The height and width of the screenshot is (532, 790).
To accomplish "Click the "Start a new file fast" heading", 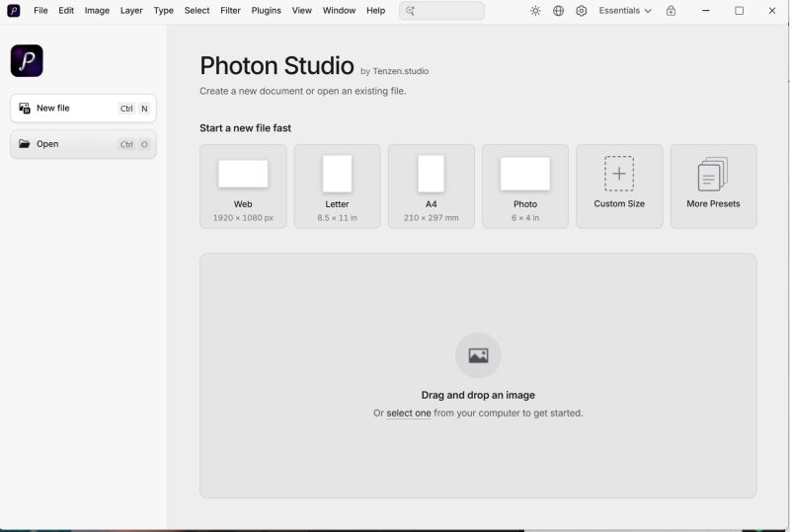I will coord(245,128).
